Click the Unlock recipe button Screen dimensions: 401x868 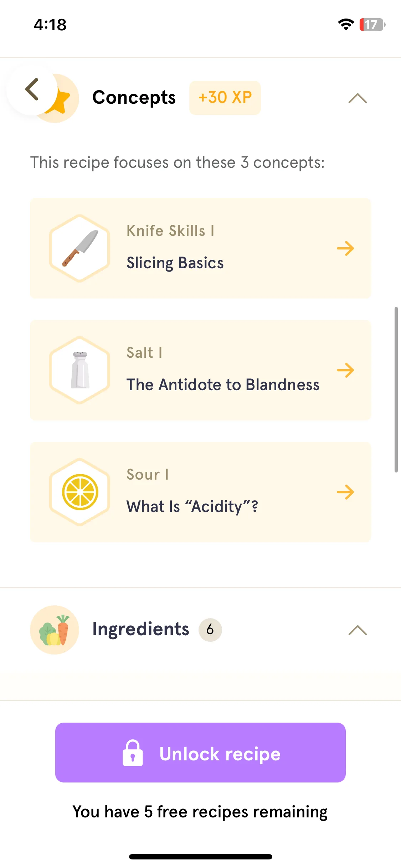coord(200,753)
